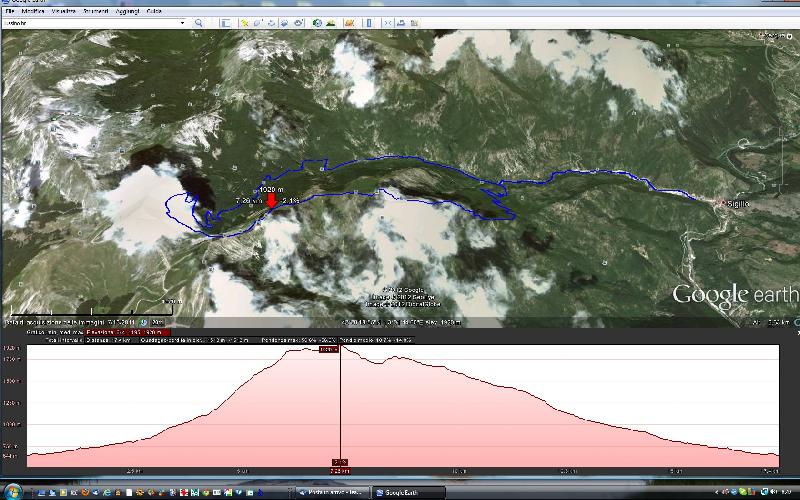Image resolution: width=800 pixels, height=500 pixels.
Task: Click the Windows Start button
Action: coord(13,492)
